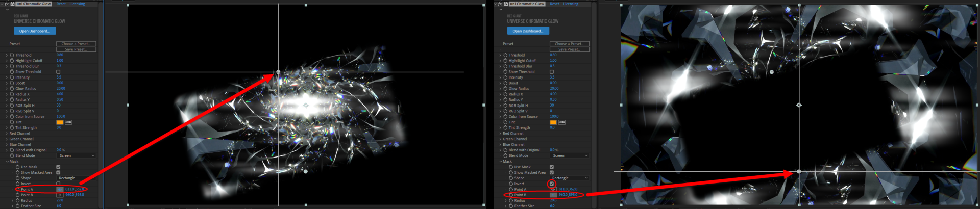Click the Feather Size stopwatch, right panel
Screen dimensions: 980x209
click(x=511, y=206)
